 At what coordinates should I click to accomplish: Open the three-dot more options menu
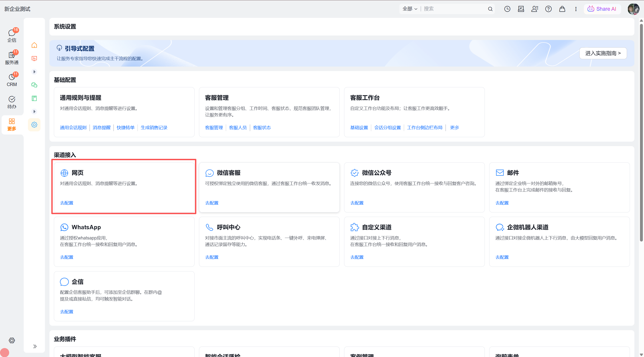tap(576, 9)
